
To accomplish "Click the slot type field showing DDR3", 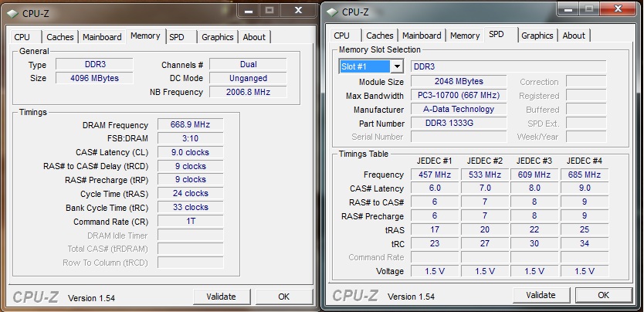I will coord(508,66).
